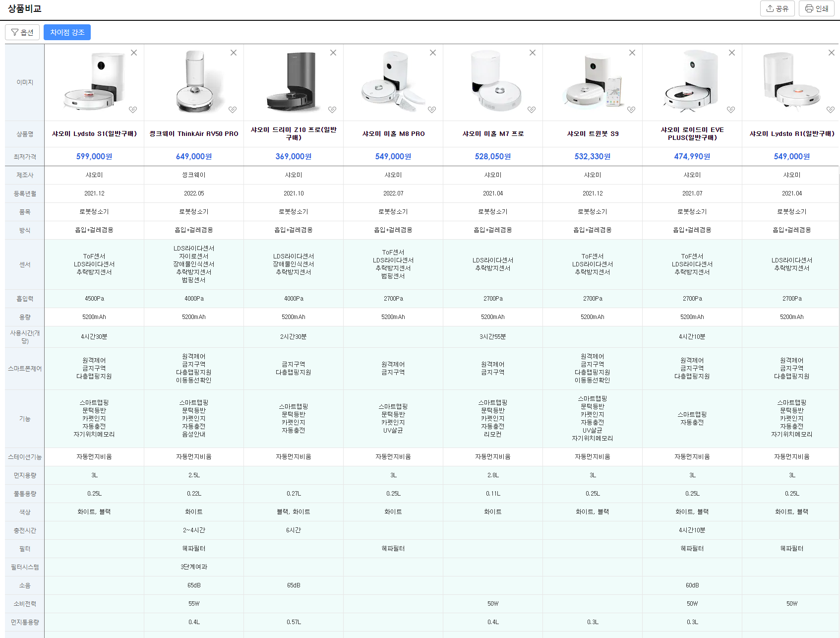
Task: Click the 공유 share button
Action: tap(778, 8)
